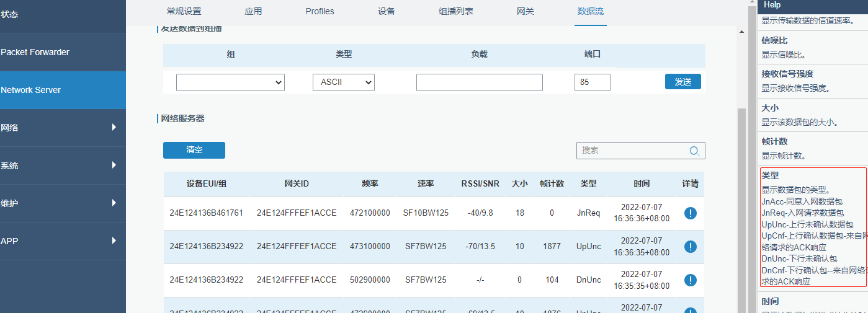Viewport: 868px width, 313px height.
Task: Open the 组 multicast group dropdown
Action: (x=230, y=82)
